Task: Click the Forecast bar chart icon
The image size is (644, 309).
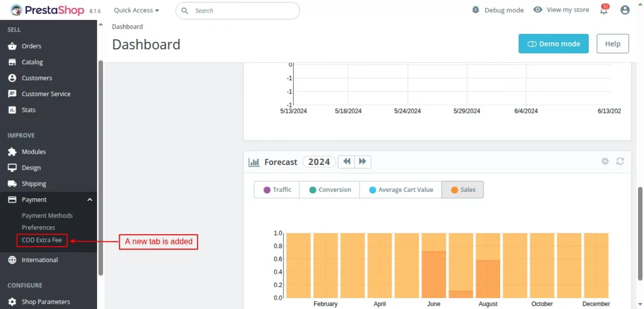Action: tap(254, 162)
